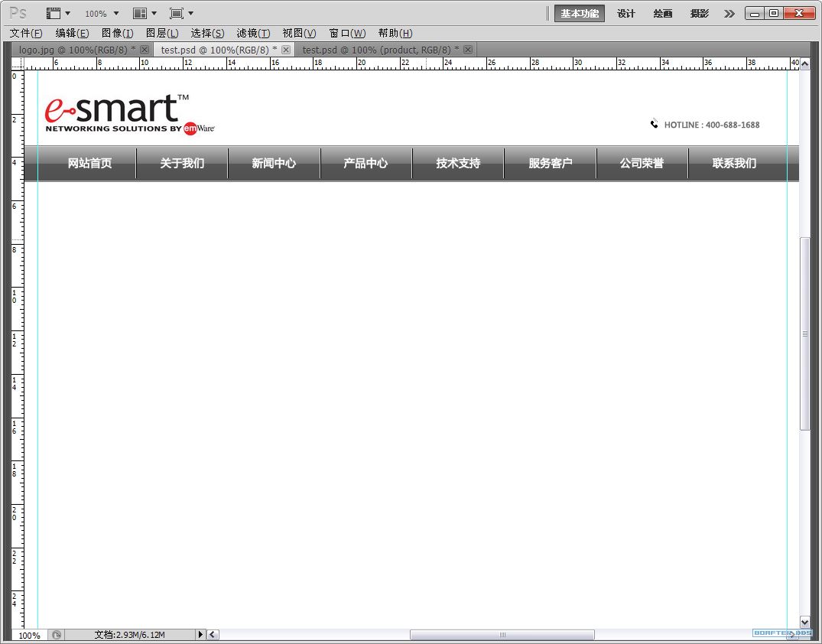
Task: Switch to the 摄影 workspace
Action: tap(700, 13)
